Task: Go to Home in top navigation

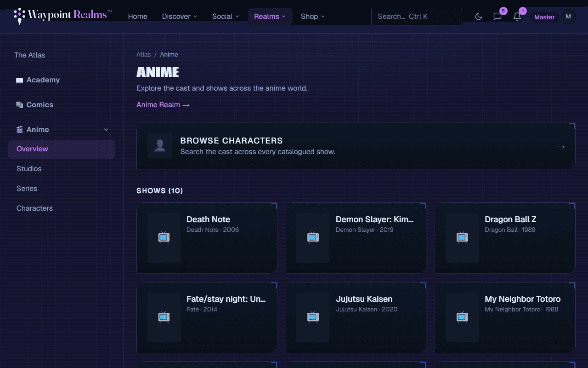Action: click(x=138, y=16)
